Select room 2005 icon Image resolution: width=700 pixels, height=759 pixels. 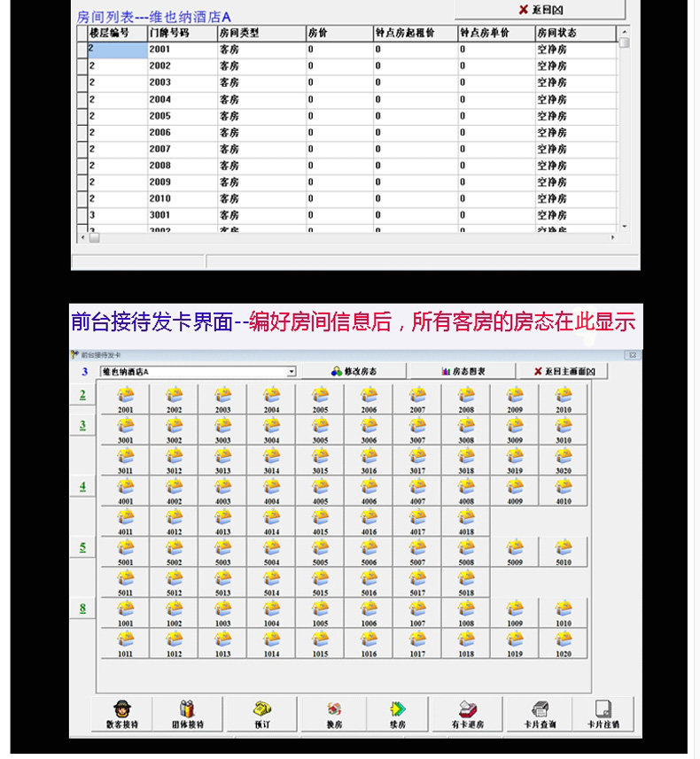tap(320, 399)
